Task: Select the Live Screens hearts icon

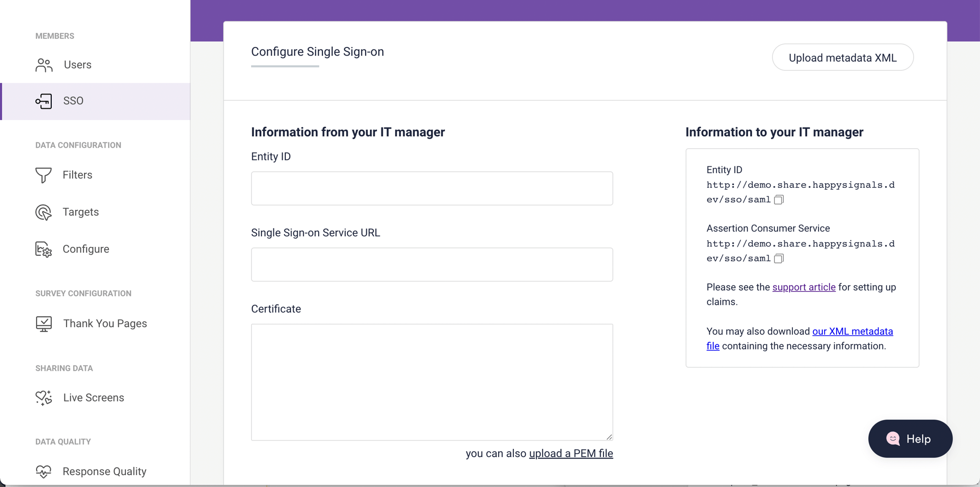Action: click(x=44, y=398)
